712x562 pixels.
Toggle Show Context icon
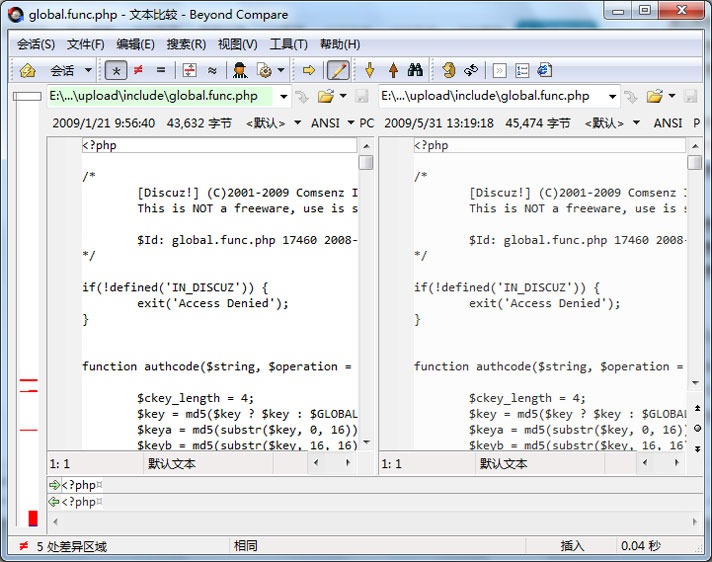pyautogui.click(x=189, y=70)
